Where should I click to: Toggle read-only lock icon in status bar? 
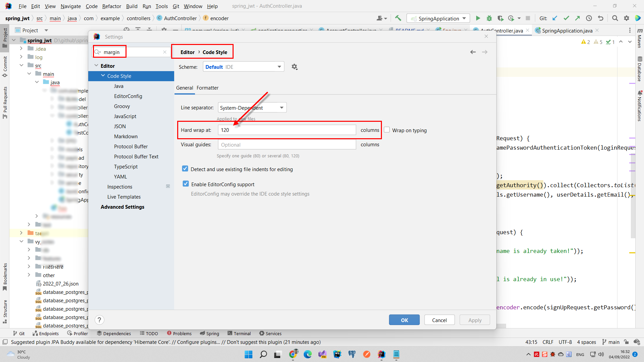click(626, 342)
